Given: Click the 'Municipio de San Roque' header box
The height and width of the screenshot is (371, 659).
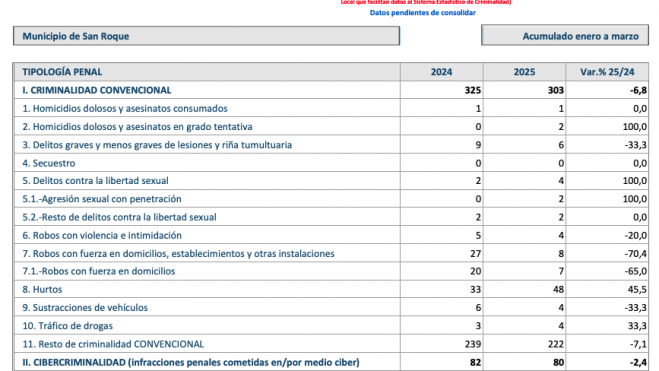Looking at the screenshot, I should tap(206, 36).
